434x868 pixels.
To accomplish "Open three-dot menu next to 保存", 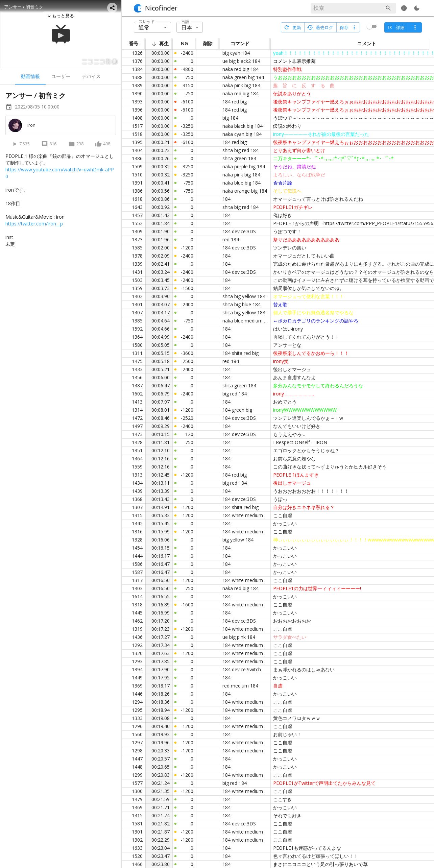I will coord(354,27).
